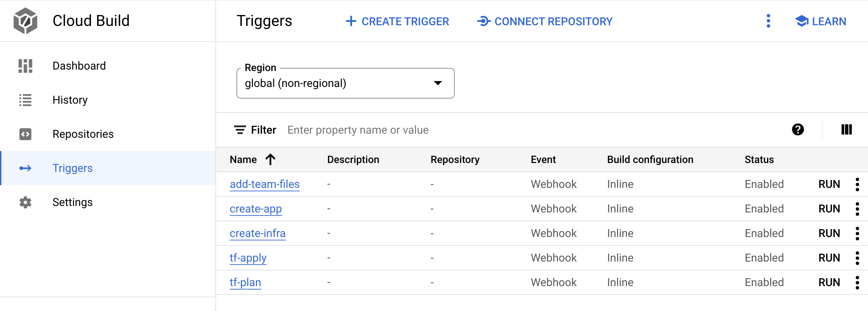Open the column display options icon
This screenshot has height=311, width=868.
tap(846, 130)
